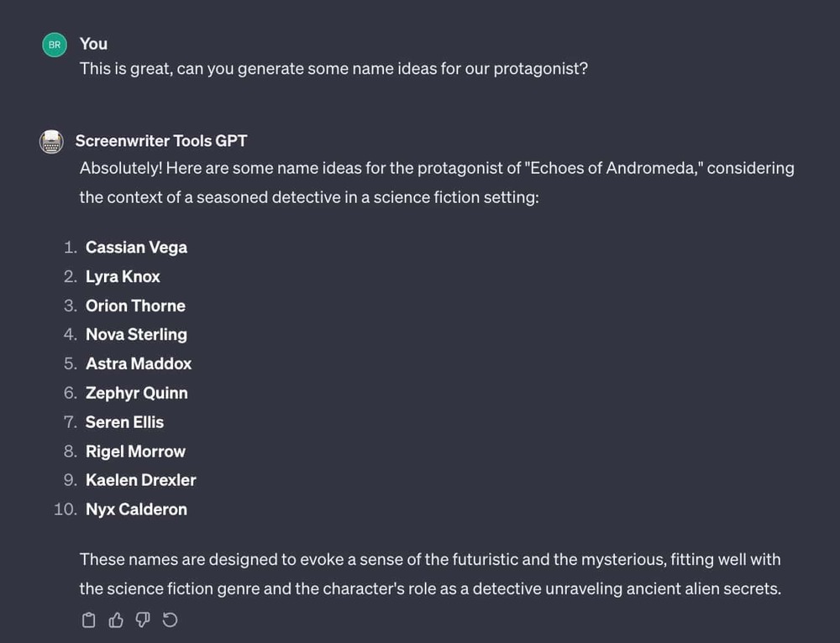Give the response a thumbs up

click(x=116, y=619)
